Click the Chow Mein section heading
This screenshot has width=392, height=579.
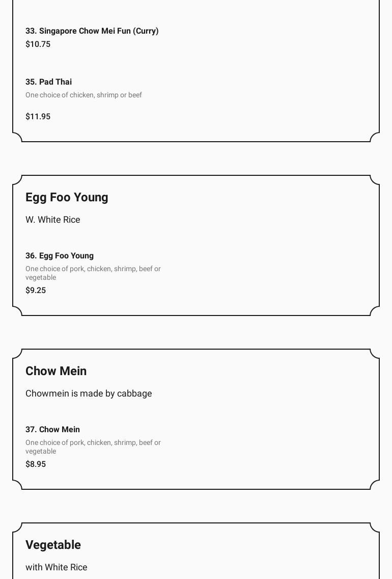click(x=56, y=372)
